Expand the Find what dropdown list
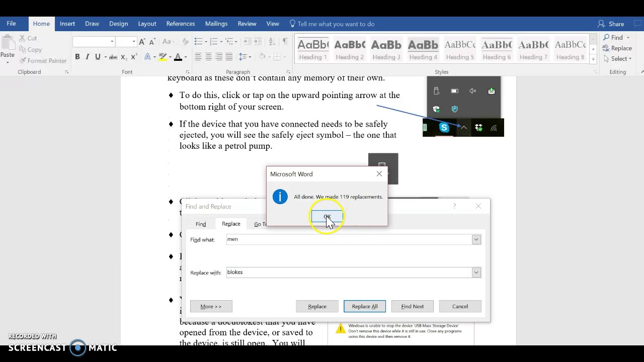Image resolution: width=644 pixels, height=362 pixels. (476, 240)
